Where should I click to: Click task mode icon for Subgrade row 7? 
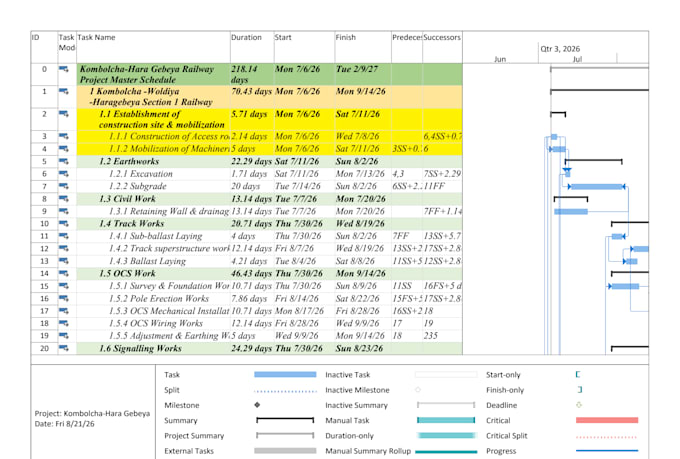(x=64, y=186)
